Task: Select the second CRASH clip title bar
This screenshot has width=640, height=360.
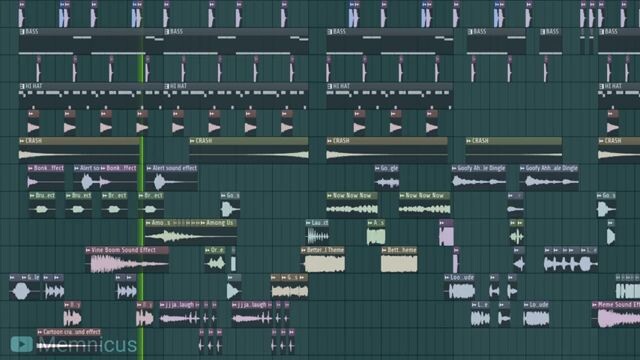Action: 249,140
